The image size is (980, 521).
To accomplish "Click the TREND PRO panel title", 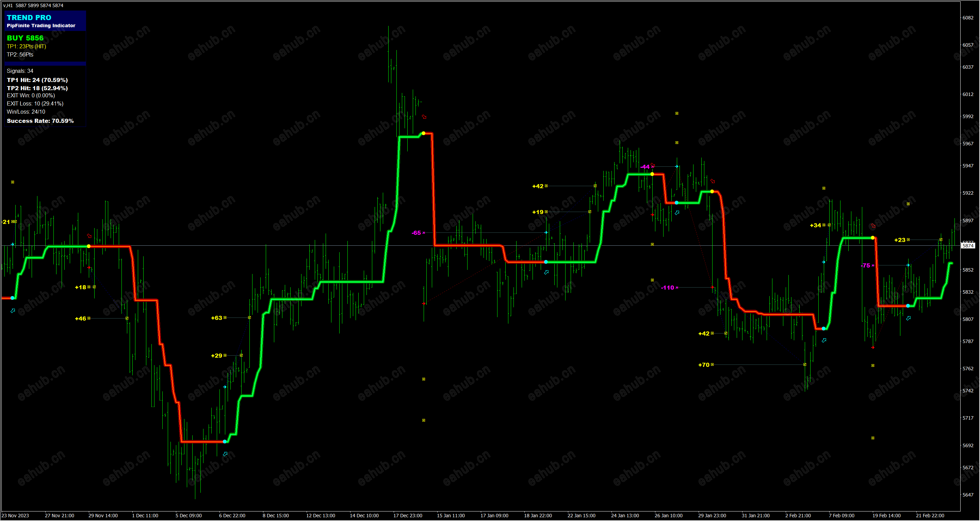I will (29, 17).
